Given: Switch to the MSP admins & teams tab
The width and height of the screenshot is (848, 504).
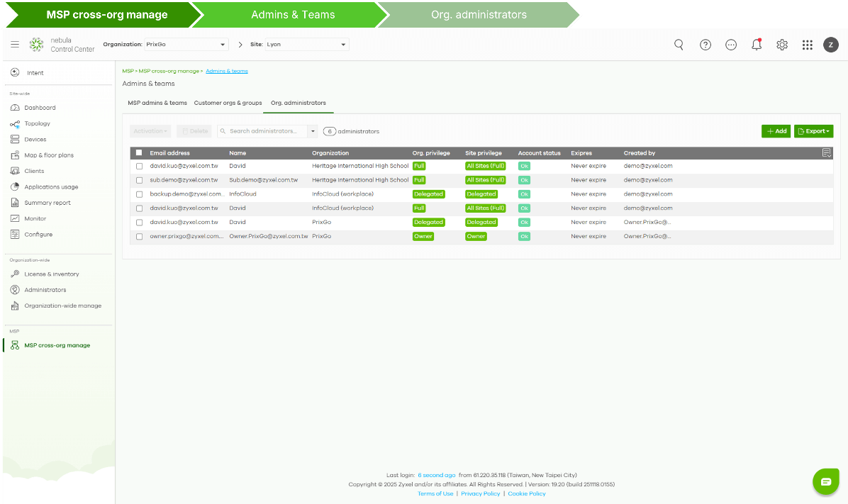Looking at the screenshot, I should click(157, 103).
